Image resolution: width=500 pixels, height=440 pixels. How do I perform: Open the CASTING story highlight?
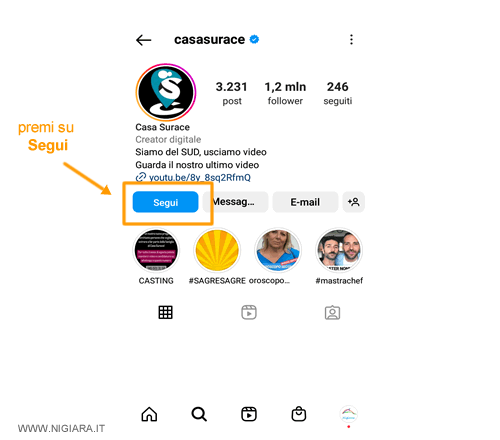click(x=156, y=250)
